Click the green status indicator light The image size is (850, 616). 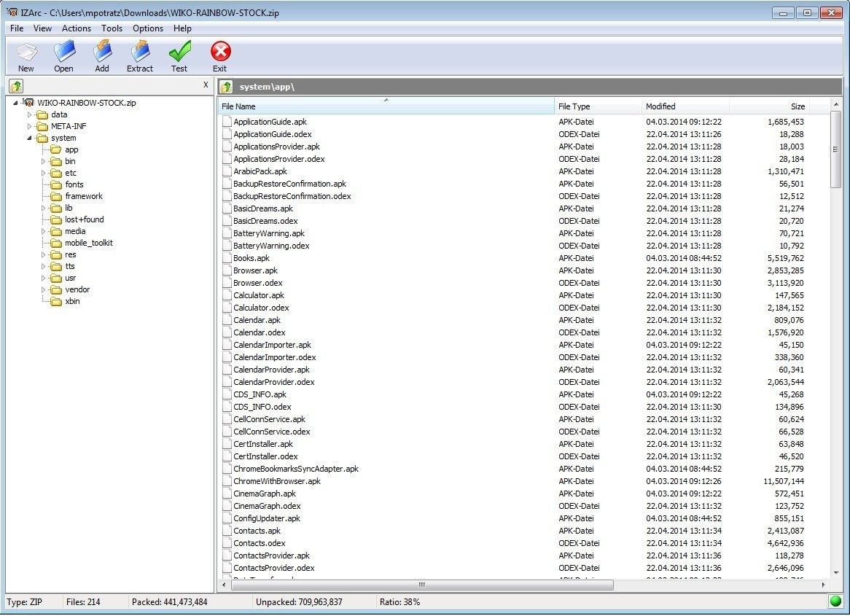(x=835, y=601)
